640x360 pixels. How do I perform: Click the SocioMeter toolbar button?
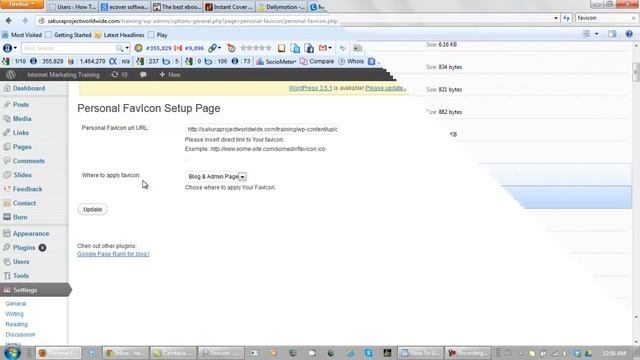[276, 62]
